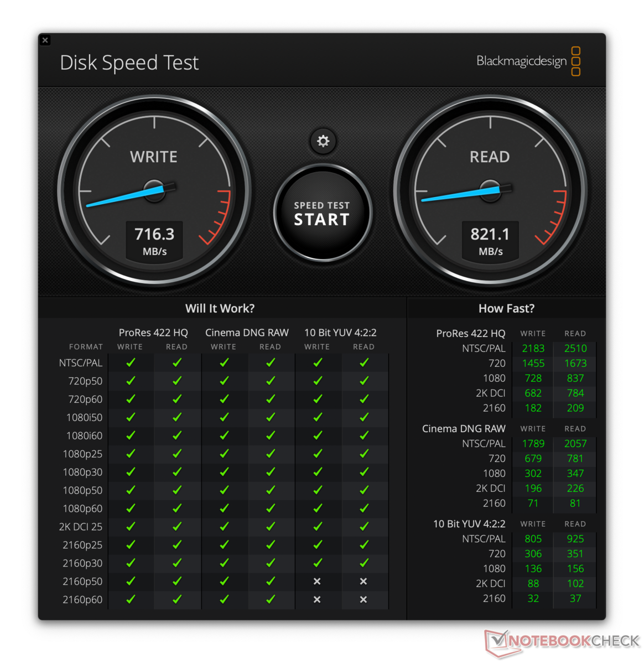Image resolution: width=644 pixels, height=664 pixels.
Task: Open settings with the gear icon
Action: pyautogui.click(x=323, y=141)
